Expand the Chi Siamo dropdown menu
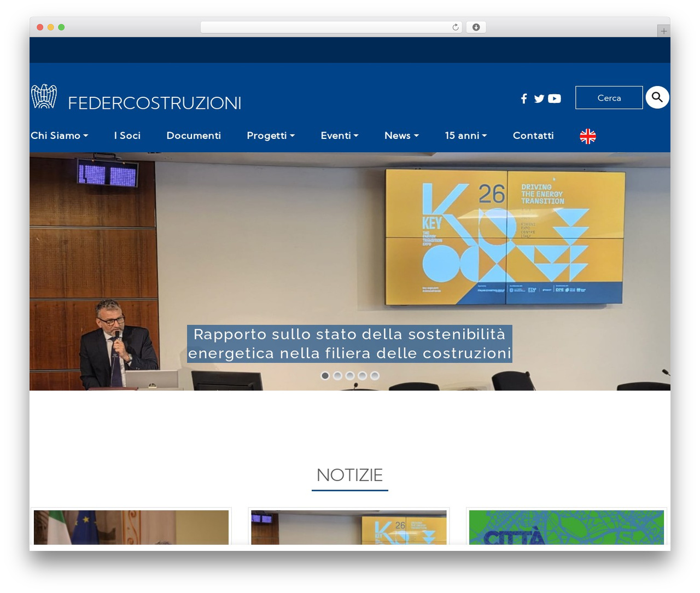 60,136
